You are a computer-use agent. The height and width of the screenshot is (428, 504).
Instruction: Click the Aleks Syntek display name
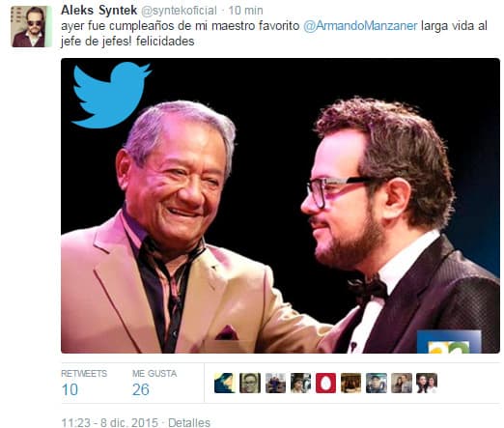pos(99,11)
